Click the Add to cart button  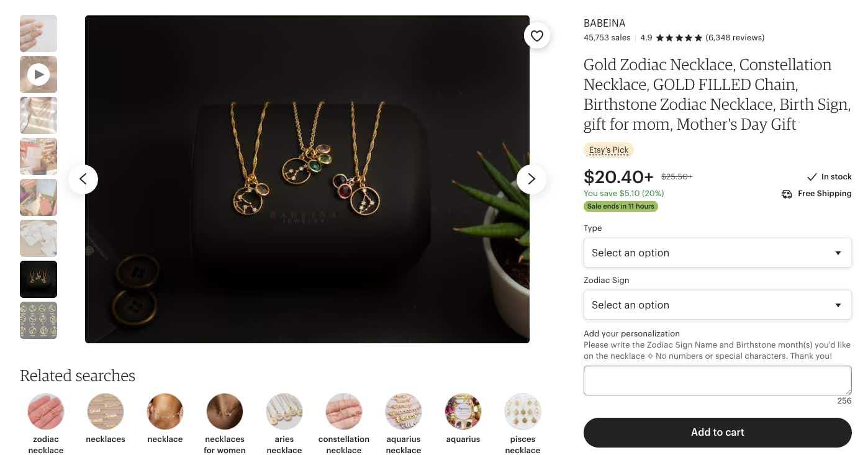[x=717, y=433]
